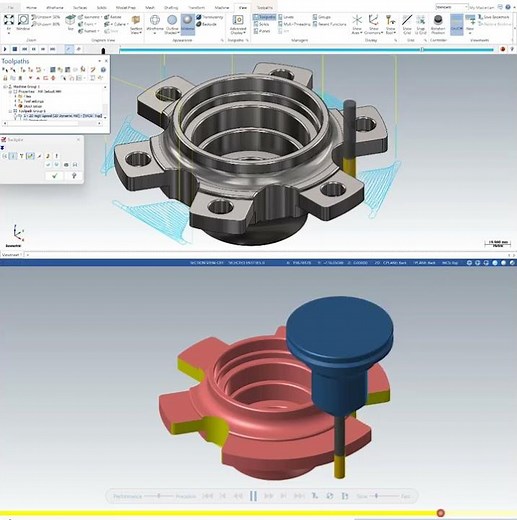Select the Window zoom tool
This screenshot has height=520, width=517.
23,23
